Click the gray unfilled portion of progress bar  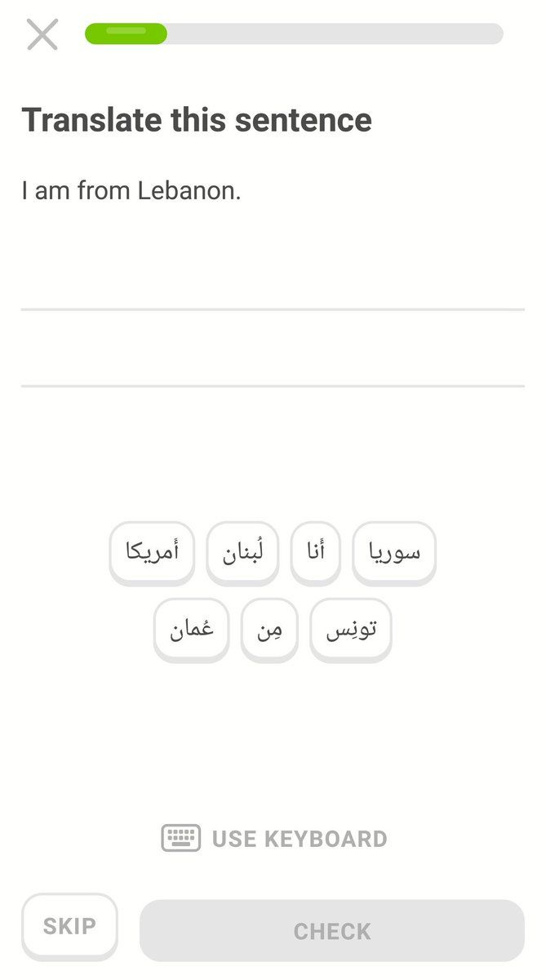coord(335,33)
